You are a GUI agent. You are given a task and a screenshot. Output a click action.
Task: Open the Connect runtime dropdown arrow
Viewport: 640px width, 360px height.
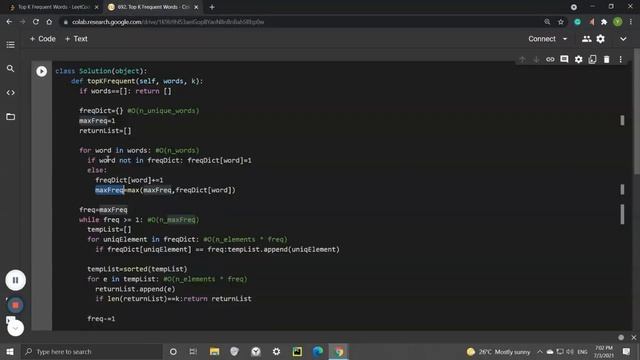[565, 39]
